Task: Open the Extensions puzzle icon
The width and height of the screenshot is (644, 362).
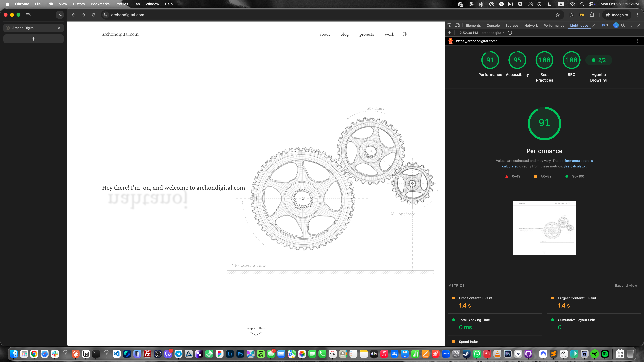Action: [592, 15]
